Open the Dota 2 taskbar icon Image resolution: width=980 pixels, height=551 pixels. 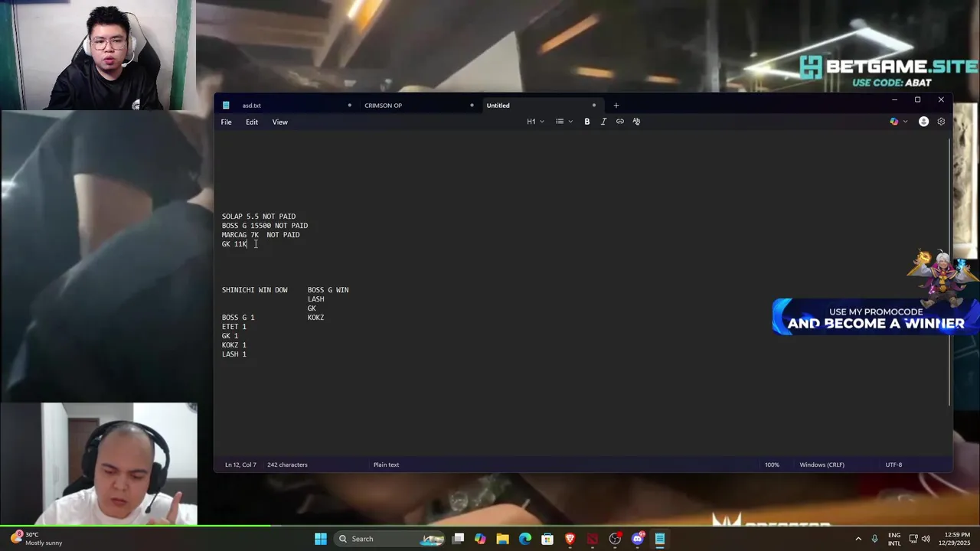point(592,539)
